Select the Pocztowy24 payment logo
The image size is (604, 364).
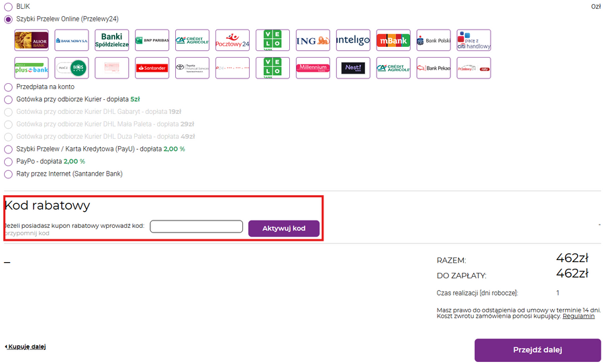pos(232,40)
